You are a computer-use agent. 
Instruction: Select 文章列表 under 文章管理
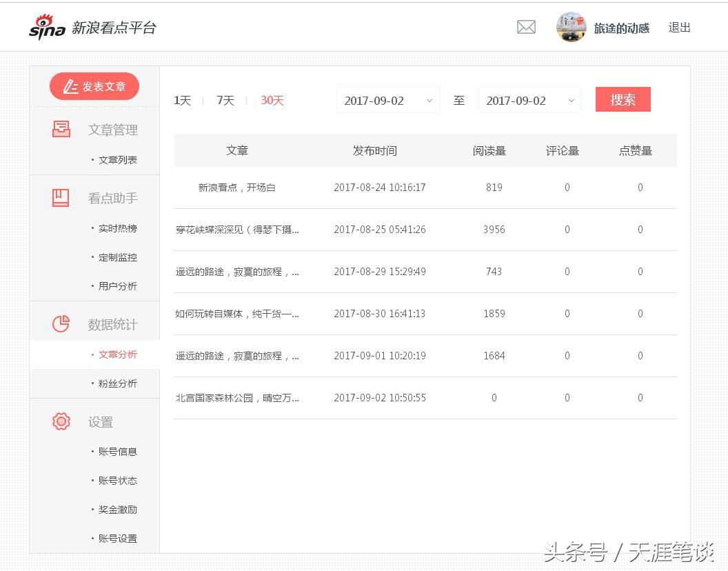[117, 159]
